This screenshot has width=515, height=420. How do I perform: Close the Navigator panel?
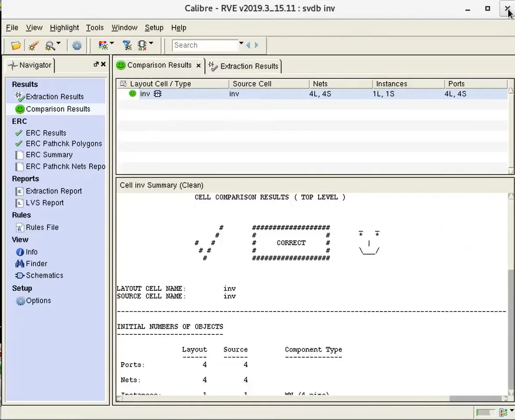click(103, 65)
